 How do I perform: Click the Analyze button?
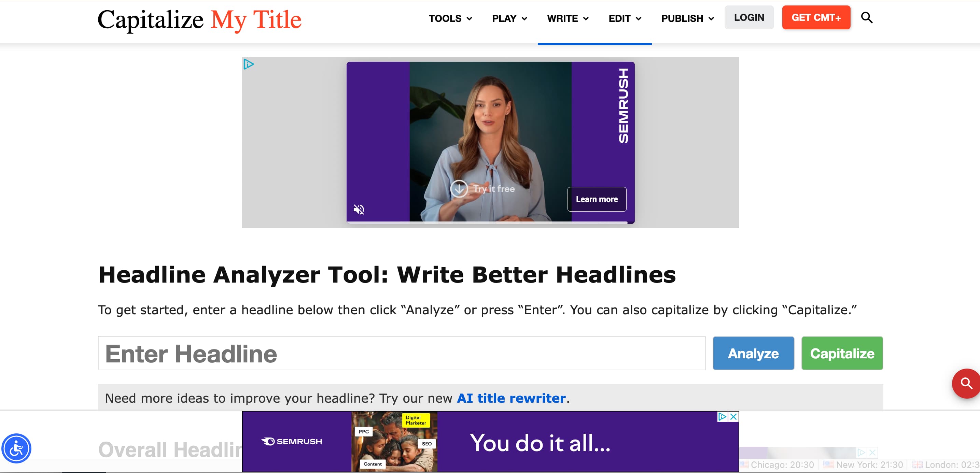(753, 353)
